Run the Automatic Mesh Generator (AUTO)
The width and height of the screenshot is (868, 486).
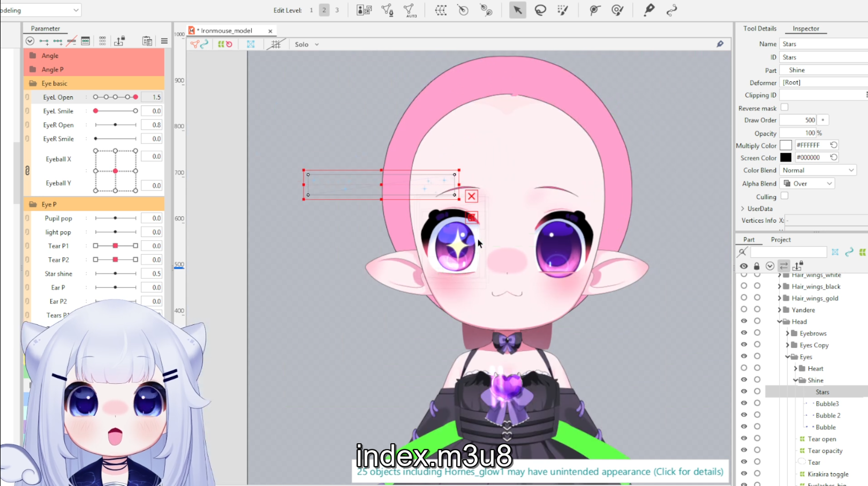410,10
